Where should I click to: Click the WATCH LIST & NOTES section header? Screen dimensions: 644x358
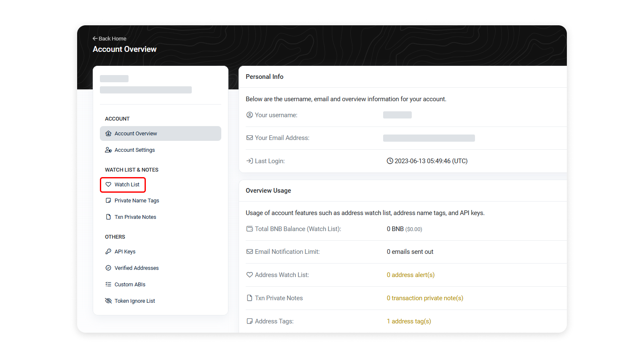131,170
